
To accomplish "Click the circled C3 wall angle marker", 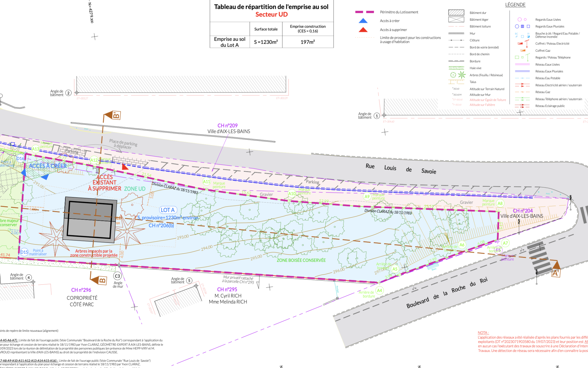I will (117, 276).
